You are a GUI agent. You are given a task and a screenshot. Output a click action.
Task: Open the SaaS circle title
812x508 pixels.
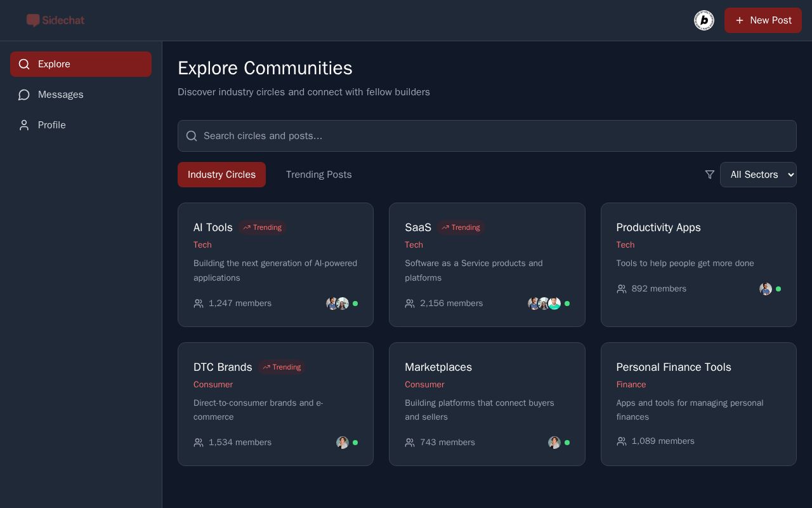tap(418, 227)
